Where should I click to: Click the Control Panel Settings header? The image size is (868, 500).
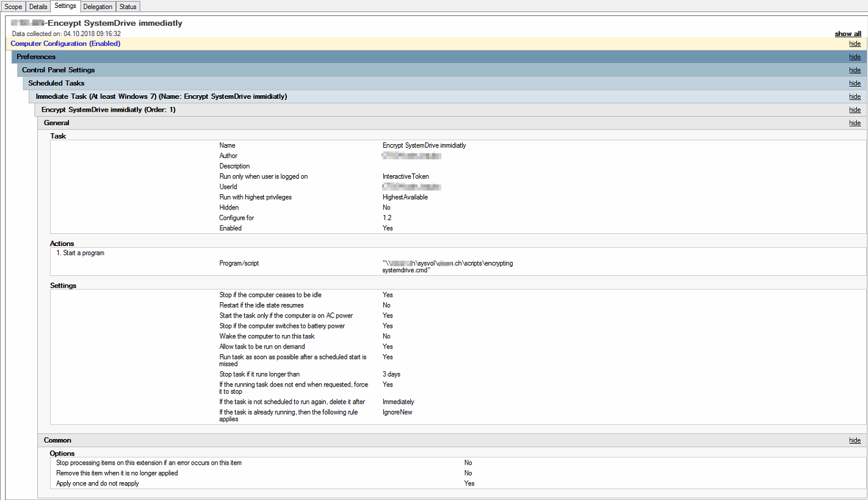[439, 70]
